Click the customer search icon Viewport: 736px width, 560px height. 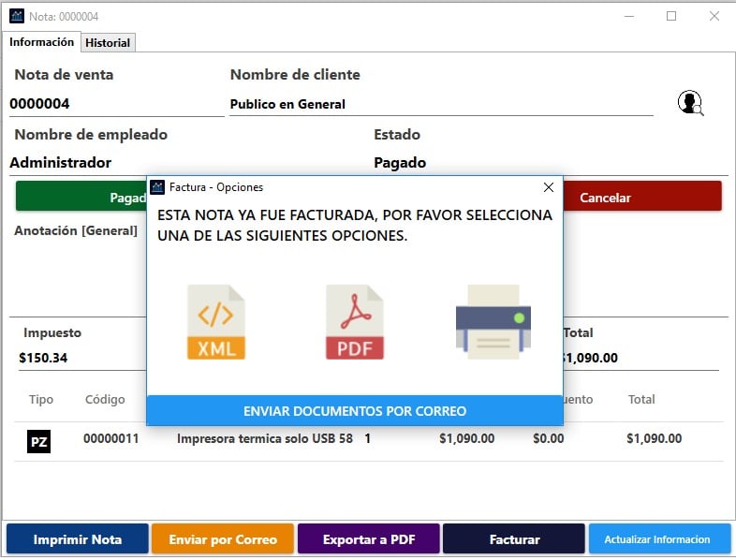coord(690,103)
